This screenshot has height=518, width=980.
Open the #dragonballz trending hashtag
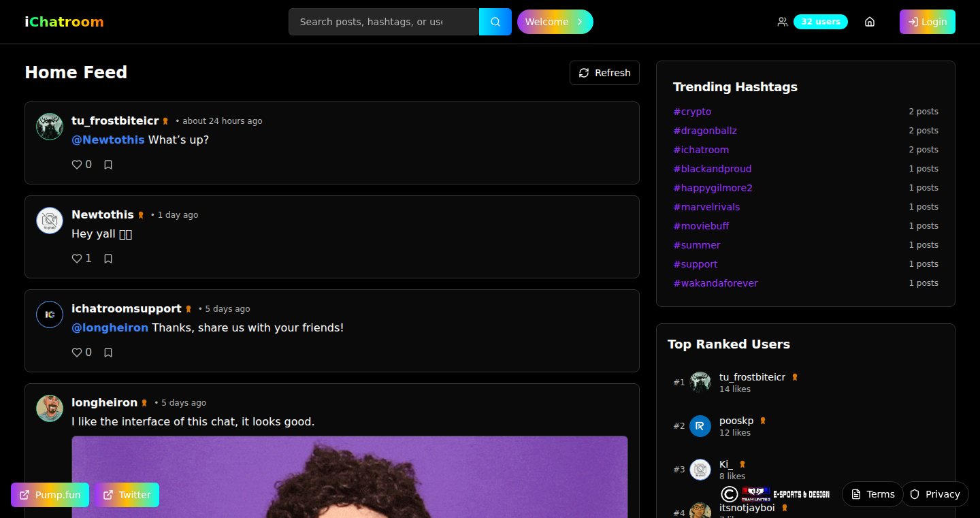click(x=705, y=131)
